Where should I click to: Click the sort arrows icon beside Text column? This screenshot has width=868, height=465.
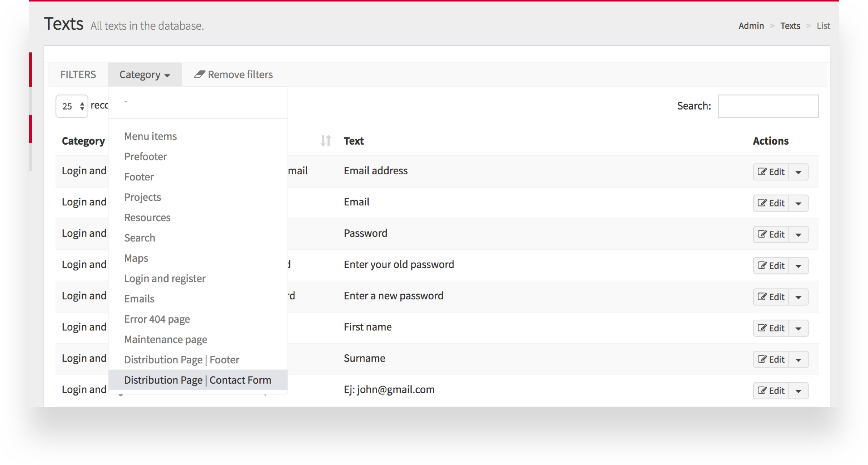(x=325, y=141)
